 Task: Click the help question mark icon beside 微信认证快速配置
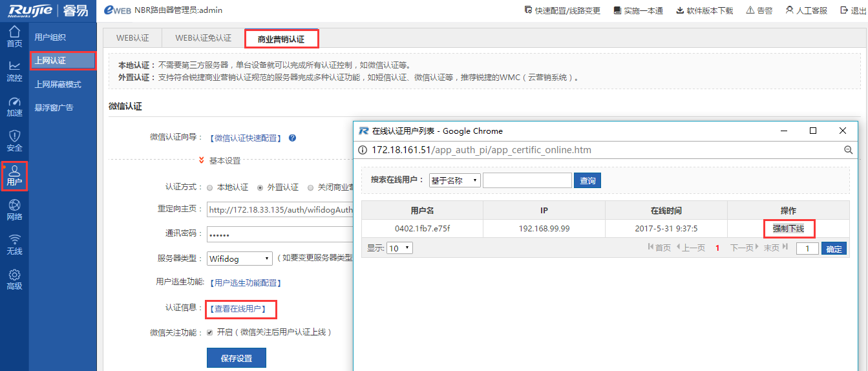292,138
